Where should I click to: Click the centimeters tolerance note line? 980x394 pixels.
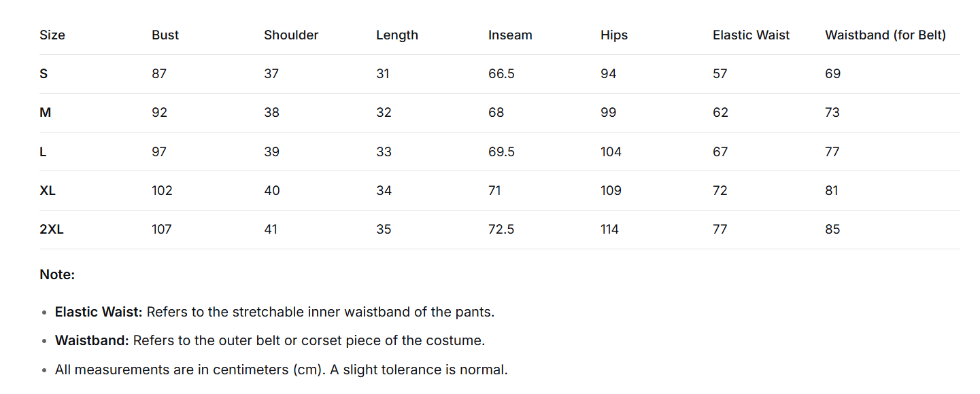coord(282,370)
